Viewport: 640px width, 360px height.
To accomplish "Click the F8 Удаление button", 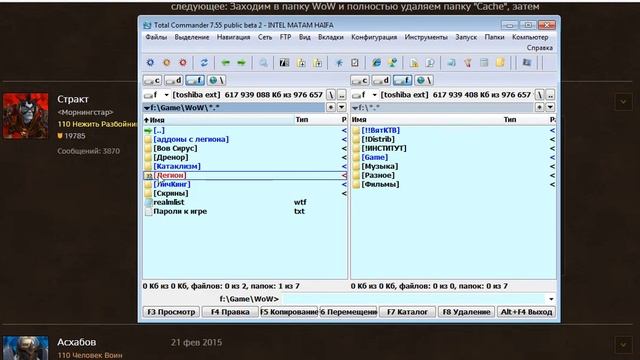I will pos(467,312).
